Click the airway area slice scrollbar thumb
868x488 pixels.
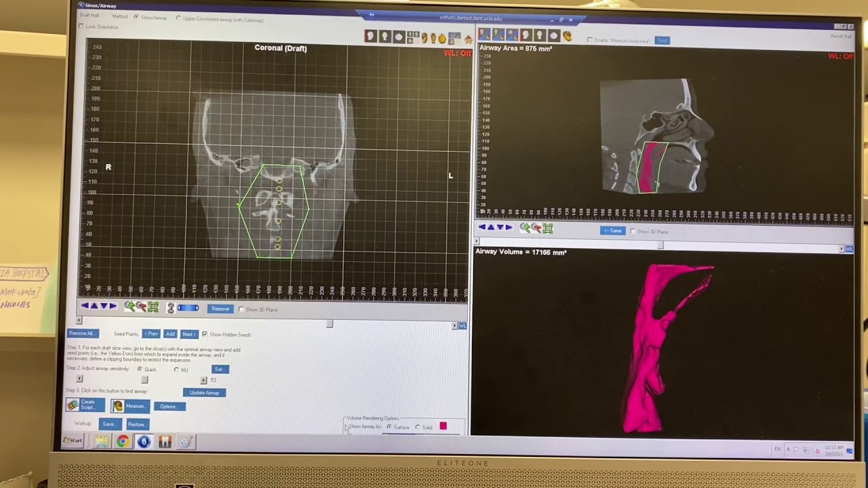point(660,245)
